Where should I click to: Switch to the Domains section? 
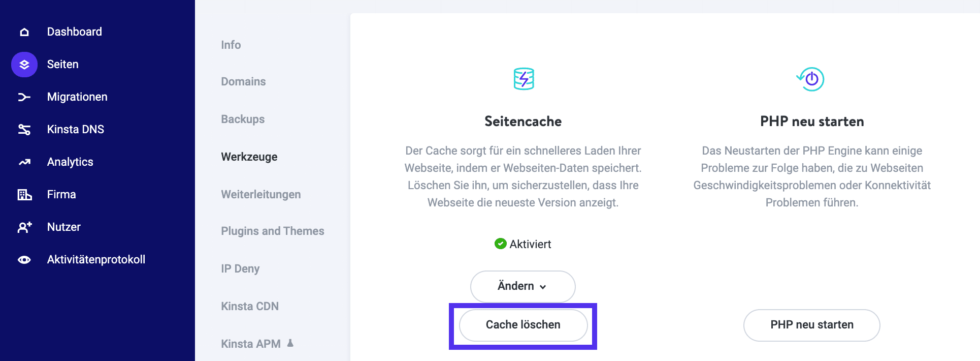pos(243,81)
